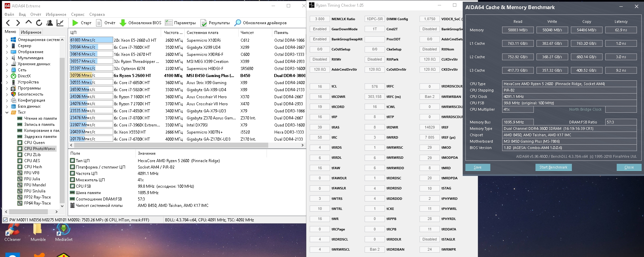The height and width of the screenshot is (257, 644).
Task: Go back with the AIDA64 back arrow
Action: pyautogui.click(x=8, y=23)
